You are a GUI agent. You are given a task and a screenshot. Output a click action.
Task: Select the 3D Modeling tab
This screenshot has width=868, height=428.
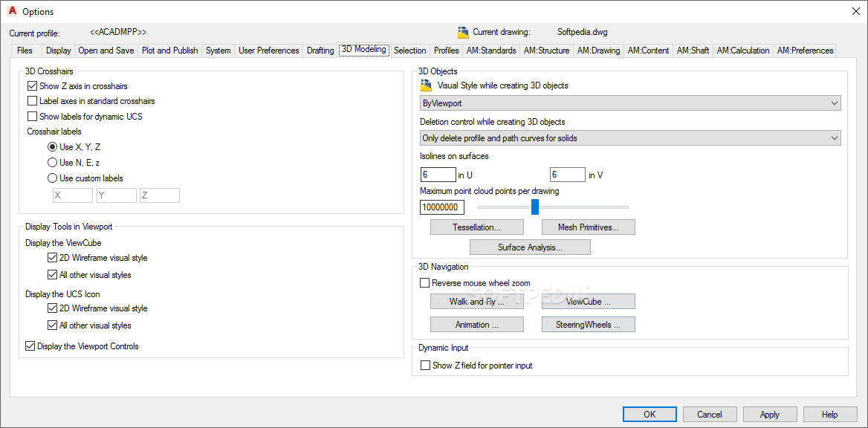(363, 49)
